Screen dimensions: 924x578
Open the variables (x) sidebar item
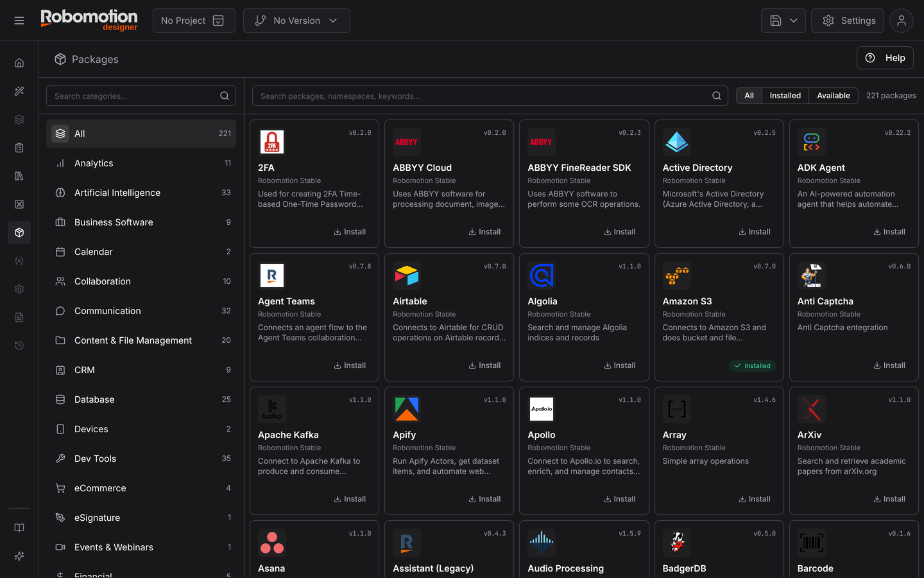pos(19,261)
